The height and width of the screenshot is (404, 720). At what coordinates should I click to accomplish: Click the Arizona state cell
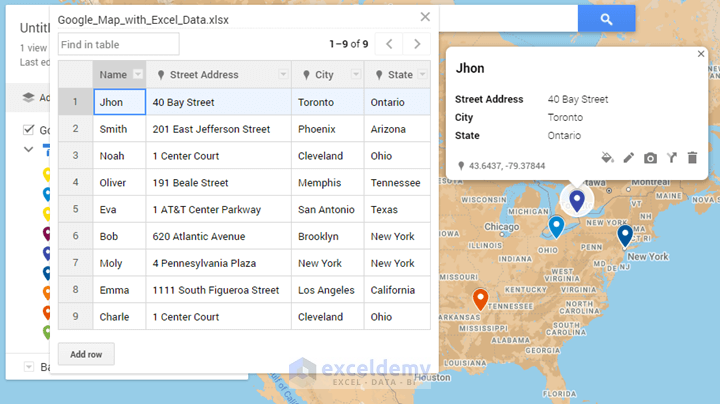397,129
